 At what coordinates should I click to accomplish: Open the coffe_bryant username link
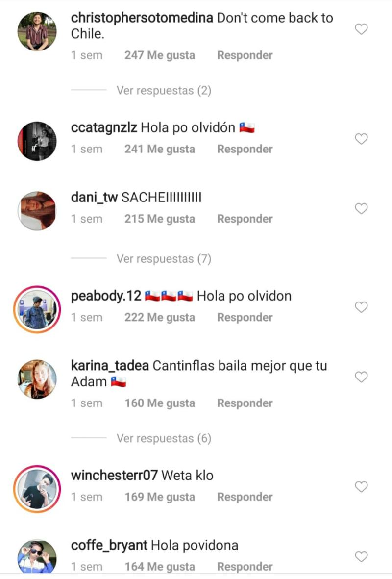click(109, 545)
